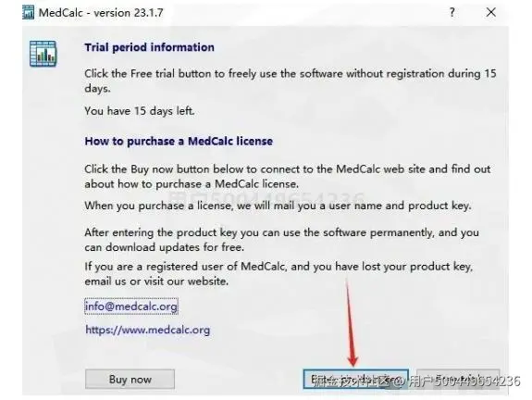Click the Free trial button description paragraph
The width and height of the screenshot is (532, 400).
pyautogui.click(x=291, y=81)
